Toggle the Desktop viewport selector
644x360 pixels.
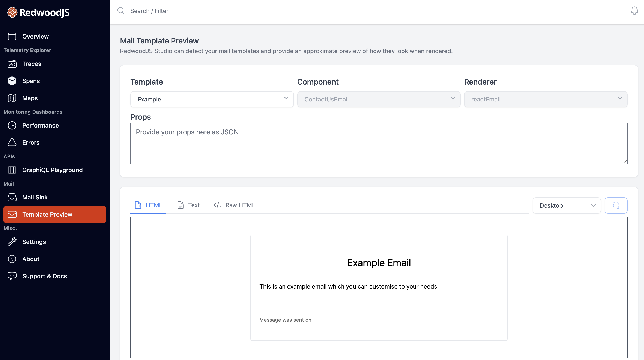pos(567,205)
